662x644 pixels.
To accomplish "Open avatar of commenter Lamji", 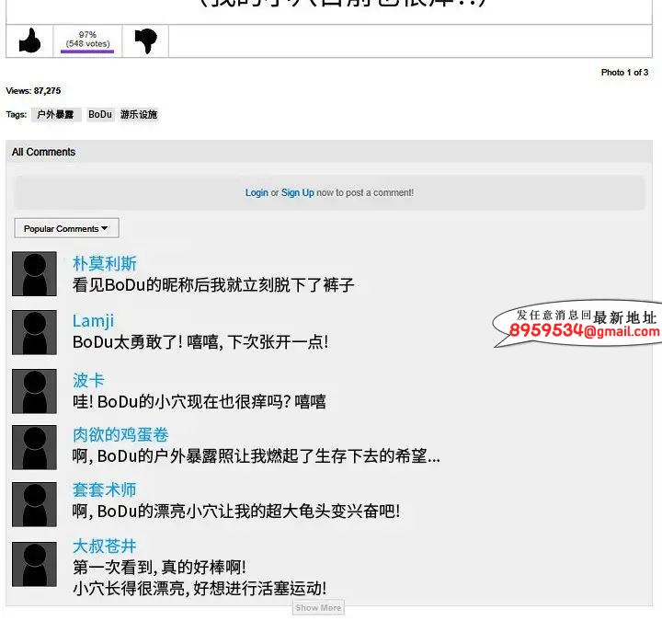I will pyautogui.click(x=34, y=332).
